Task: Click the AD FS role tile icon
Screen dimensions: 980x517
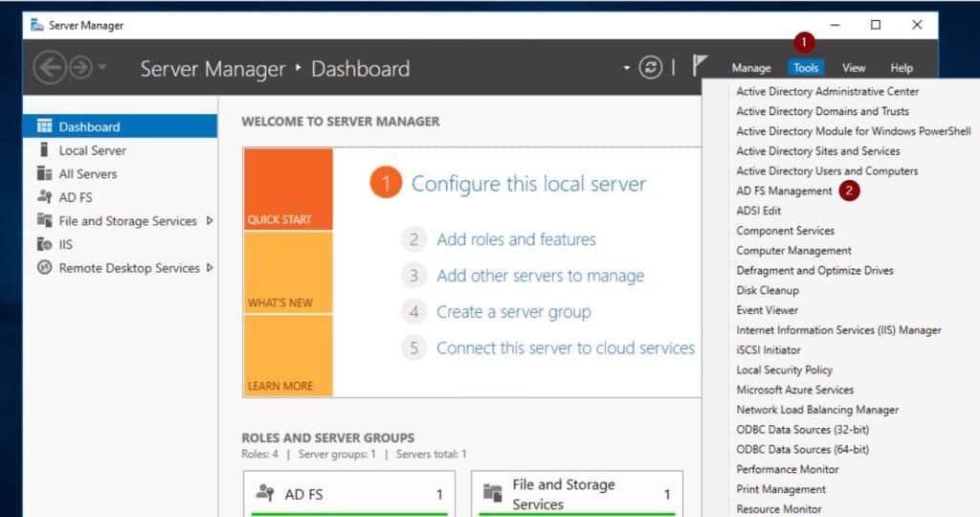Action: click(265, 493)
